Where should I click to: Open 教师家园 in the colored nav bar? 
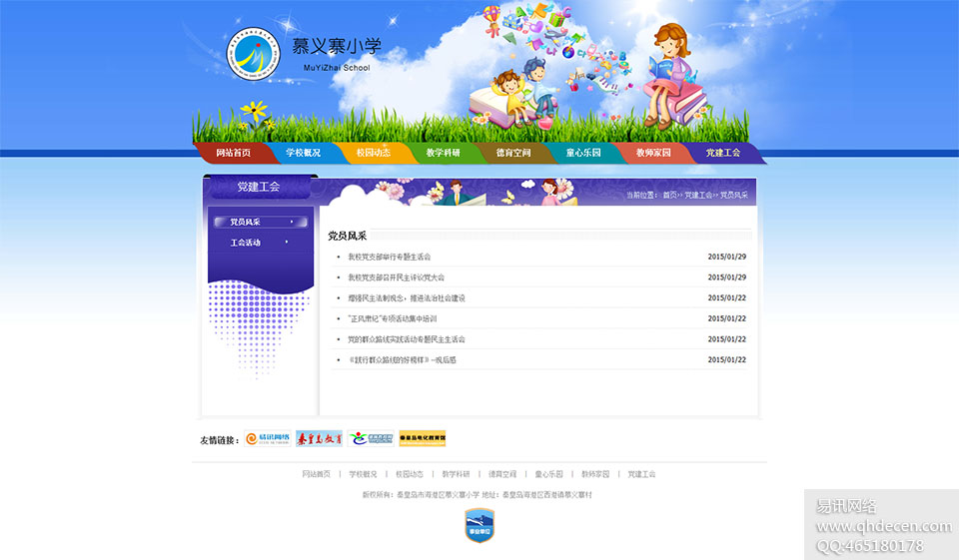[x=653, y=153]
